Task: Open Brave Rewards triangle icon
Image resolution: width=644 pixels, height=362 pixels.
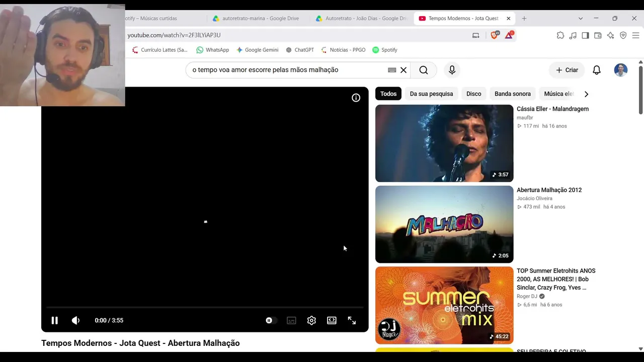Action: (509, 35)
